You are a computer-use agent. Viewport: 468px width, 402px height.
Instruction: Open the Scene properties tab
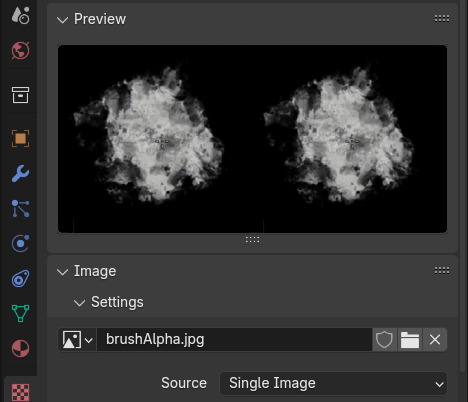[20, 15]
